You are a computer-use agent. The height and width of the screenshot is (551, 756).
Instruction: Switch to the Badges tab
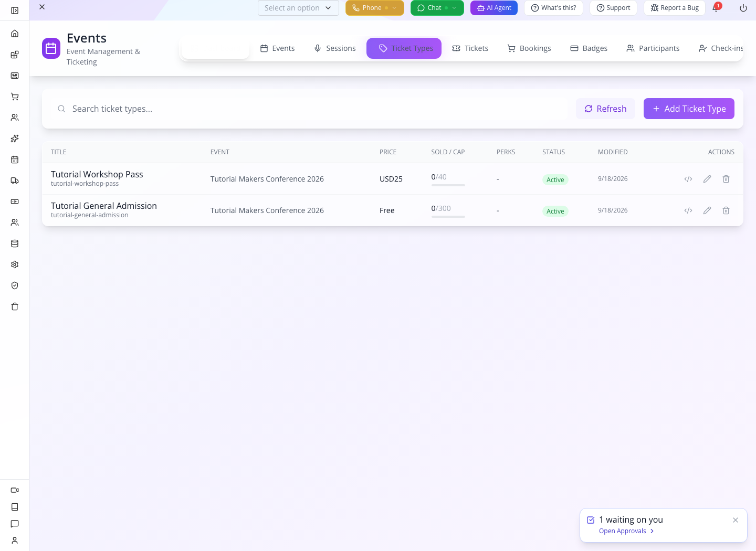589,48
